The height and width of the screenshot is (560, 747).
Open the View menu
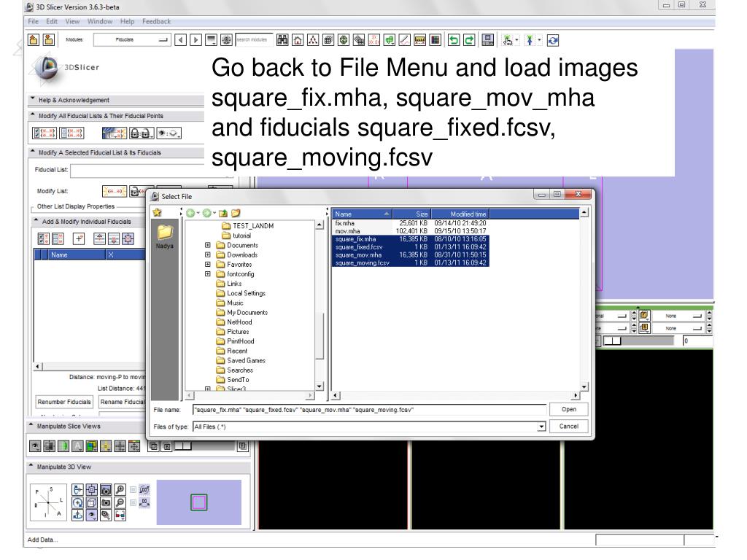[72, 21]
